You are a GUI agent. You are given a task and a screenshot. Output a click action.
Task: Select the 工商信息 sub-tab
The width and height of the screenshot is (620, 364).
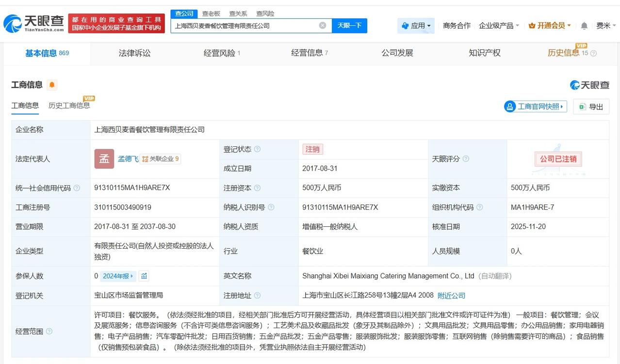pyautogui.click(x=25, y=106)
